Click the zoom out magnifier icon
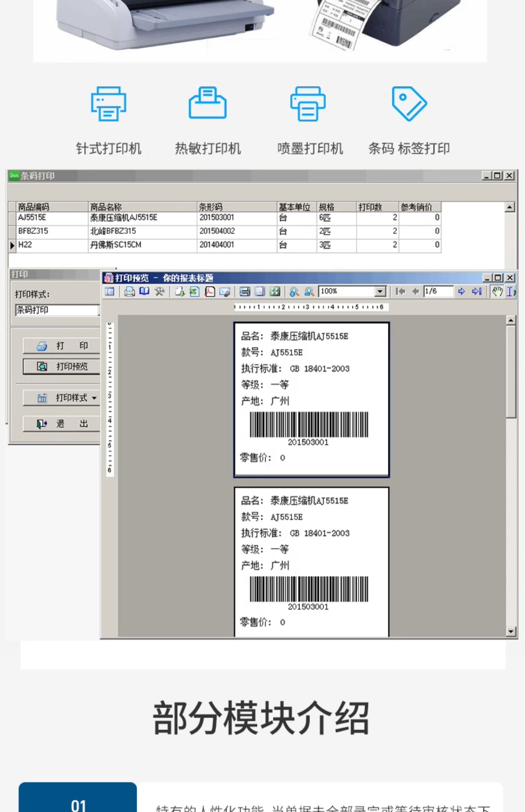The width and height of the screenshot is (525, 812). (x=309, y=291)
